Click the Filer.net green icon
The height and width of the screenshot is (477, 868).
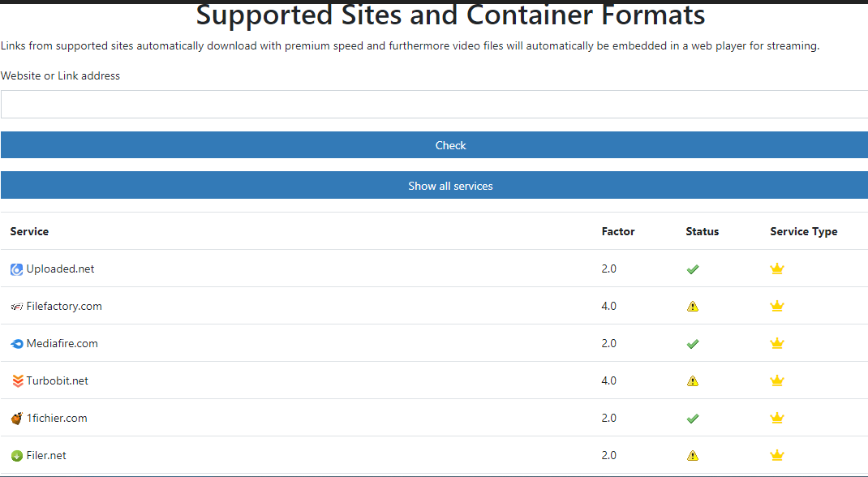17,456
